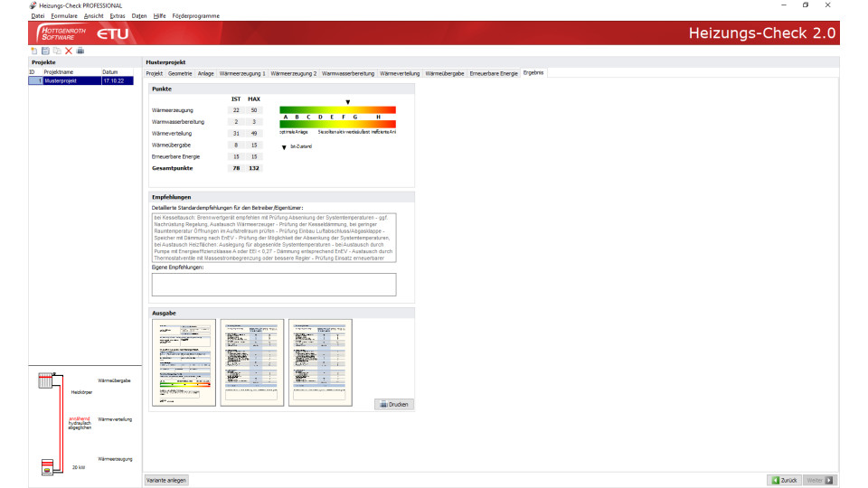Click the copy project toolbar icon
Image resolution: width=868 pixels, height=488 pixels.
[57, 52]
